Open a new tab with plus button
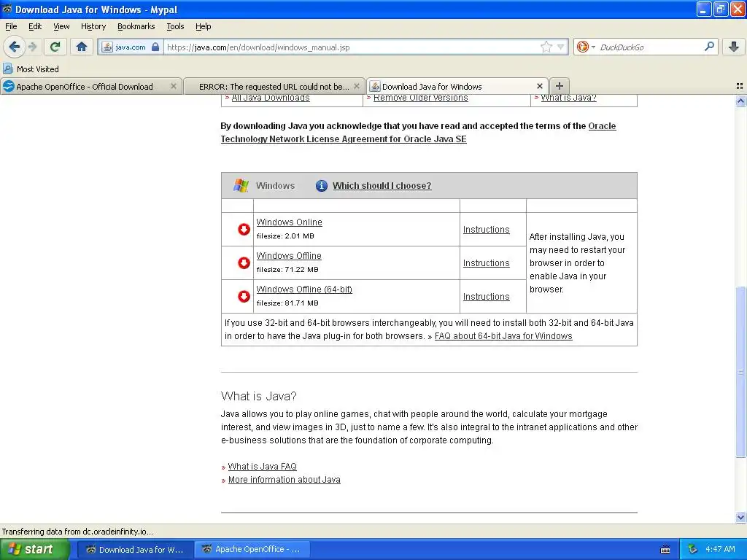 click(x=560, y=86)
